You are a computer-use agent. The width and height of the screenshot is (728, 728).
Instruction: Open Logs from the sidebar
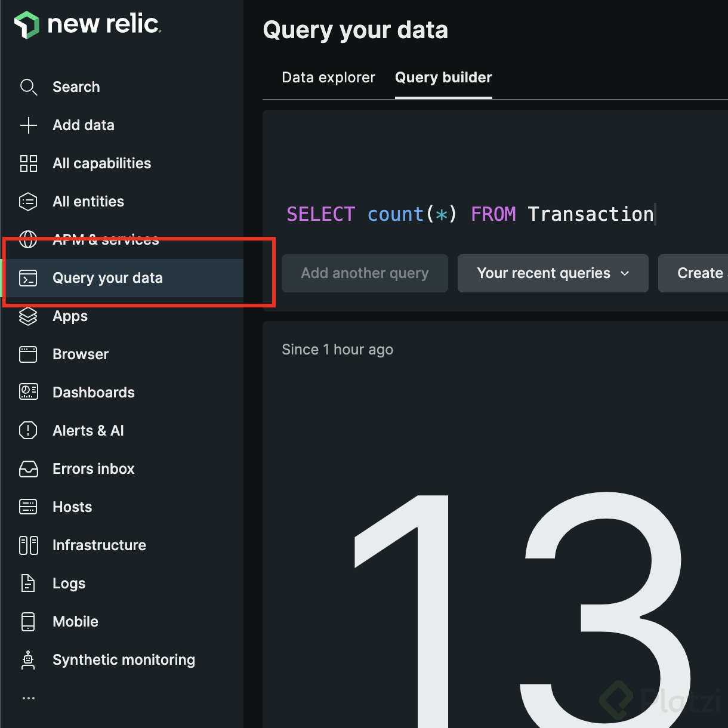(x=69, y=584)
